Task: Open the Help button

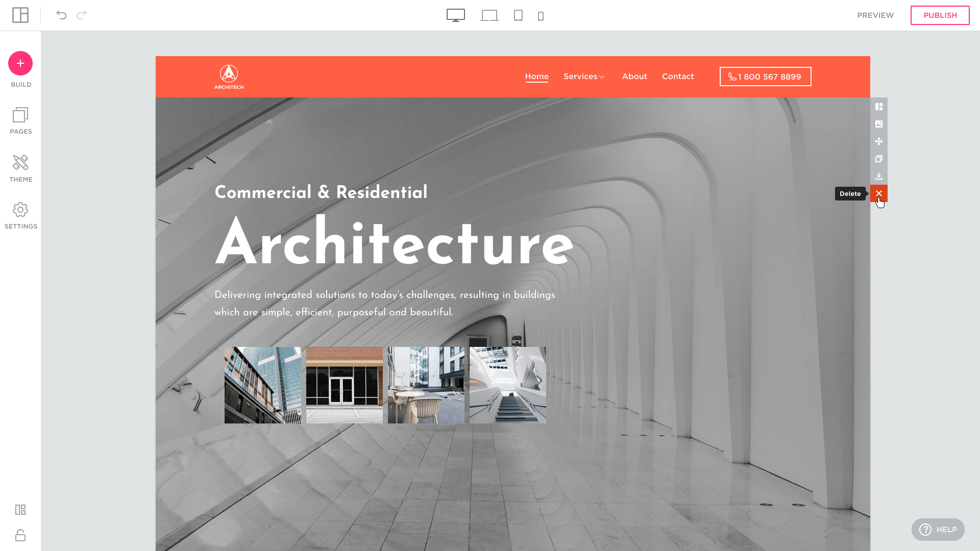Action: pyautogui.click(x=938, y=530)
